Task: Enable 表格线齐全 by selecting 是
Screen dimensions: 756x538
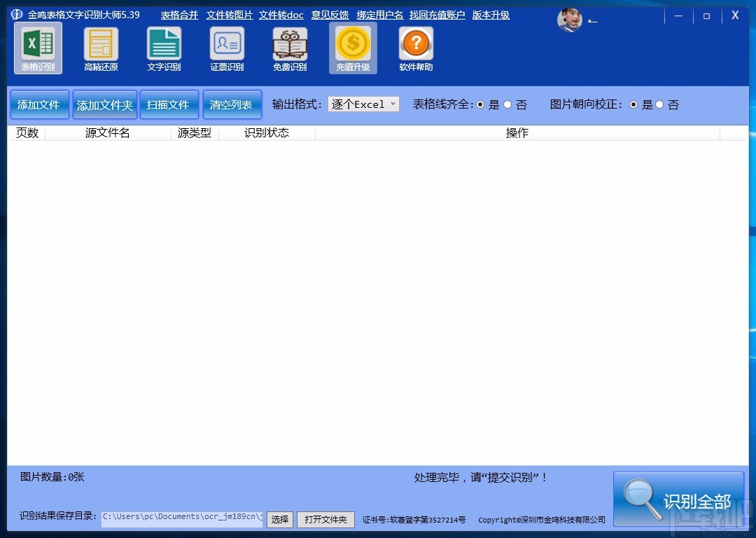Action: click(481, 104)
